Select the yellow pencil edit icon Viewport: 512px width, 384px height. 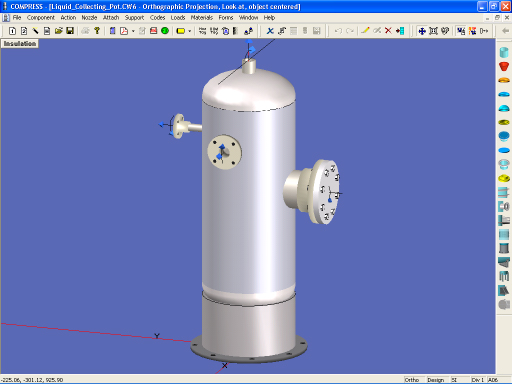click(x=365, y=31)
